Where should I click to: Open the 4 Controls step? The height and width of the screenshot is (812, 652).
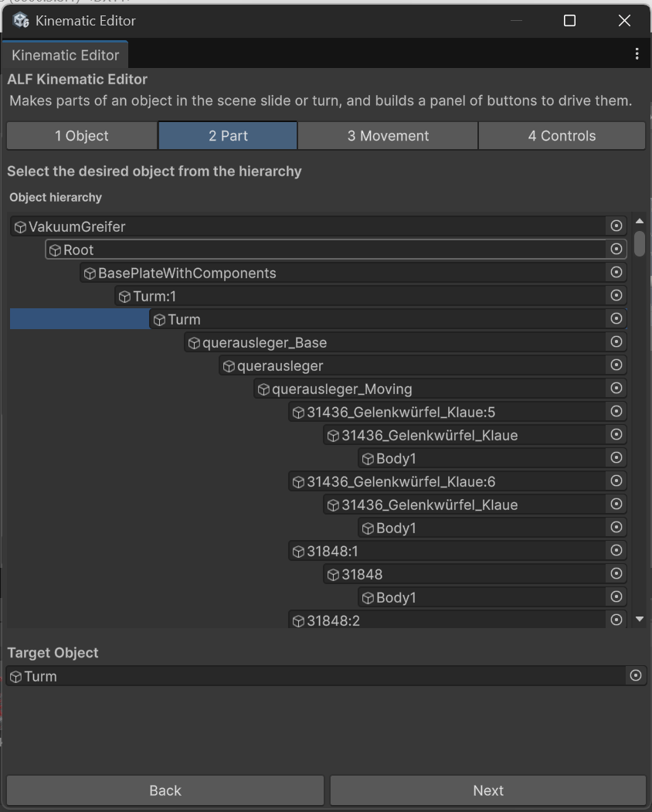562,136
